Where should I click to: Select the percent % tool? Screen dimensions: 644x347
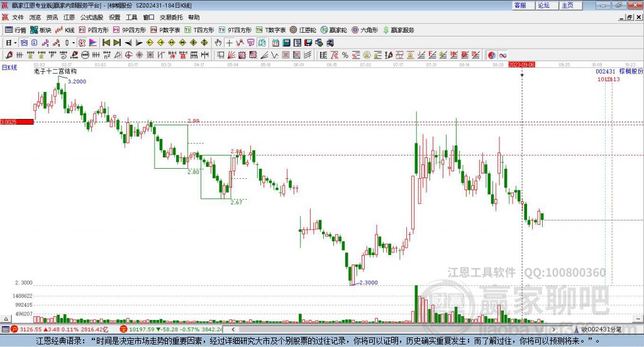pyautogui.click(x=345, y=55)
